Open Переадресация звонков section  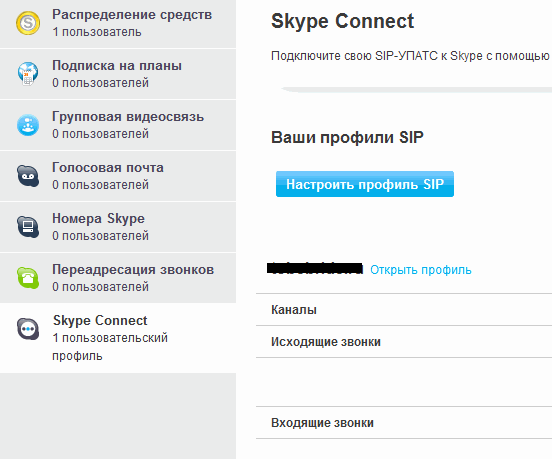coord(118,278)
